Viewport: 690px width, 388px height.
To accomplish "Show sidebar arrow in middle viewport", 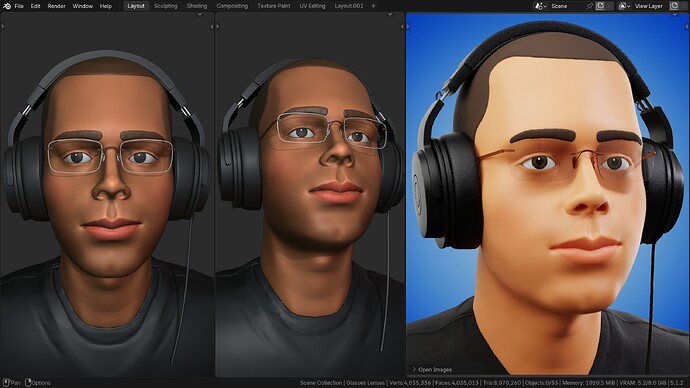I will pyautogui.click(x=402, y=26).
